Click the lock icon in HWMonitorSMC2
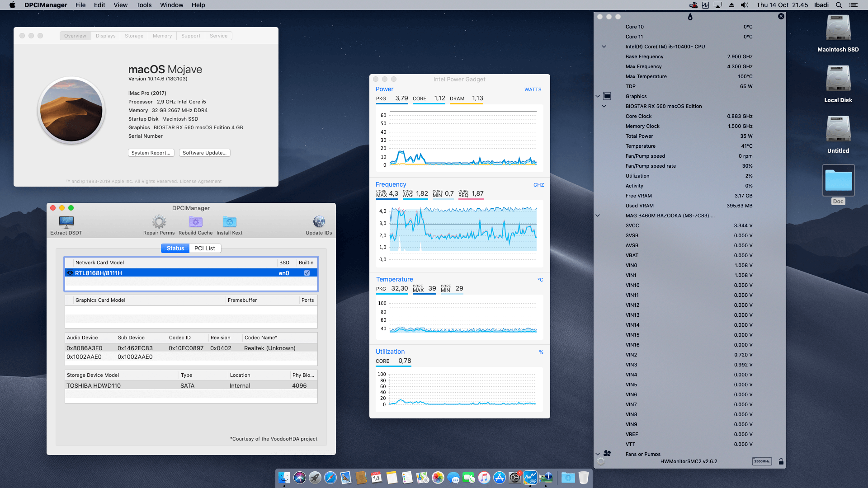Screen dimensions: 868x488 click(x=781, y=461)
